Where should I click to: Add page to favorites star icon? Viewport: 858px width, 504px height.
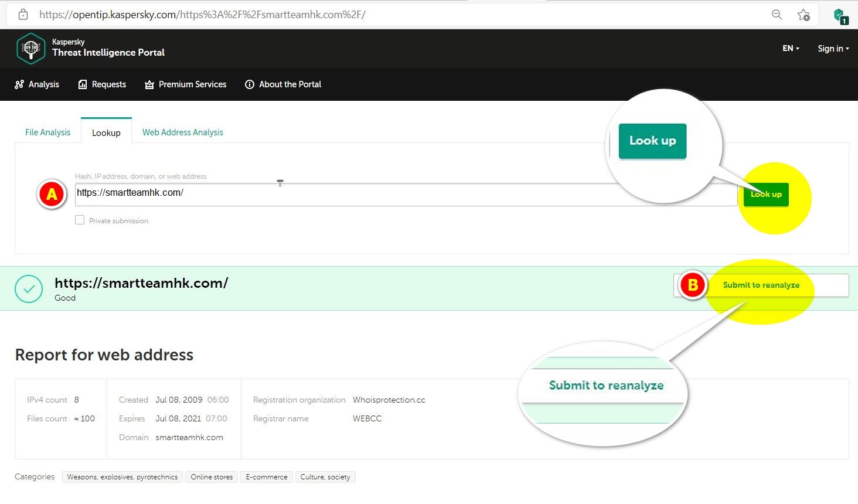point(803,15)
